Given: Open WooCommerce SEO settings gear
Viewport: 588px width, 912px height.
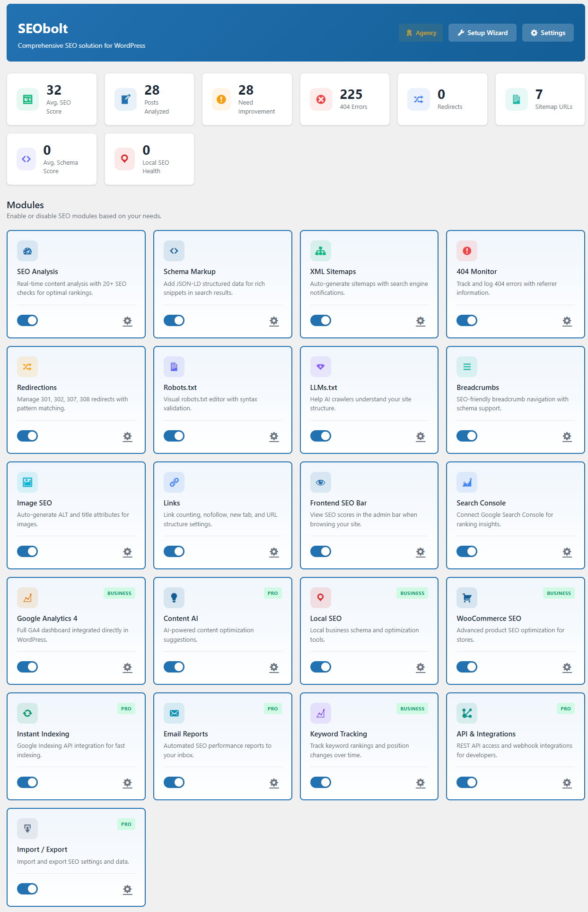Looking at the screenshot, I should point(567,667).
